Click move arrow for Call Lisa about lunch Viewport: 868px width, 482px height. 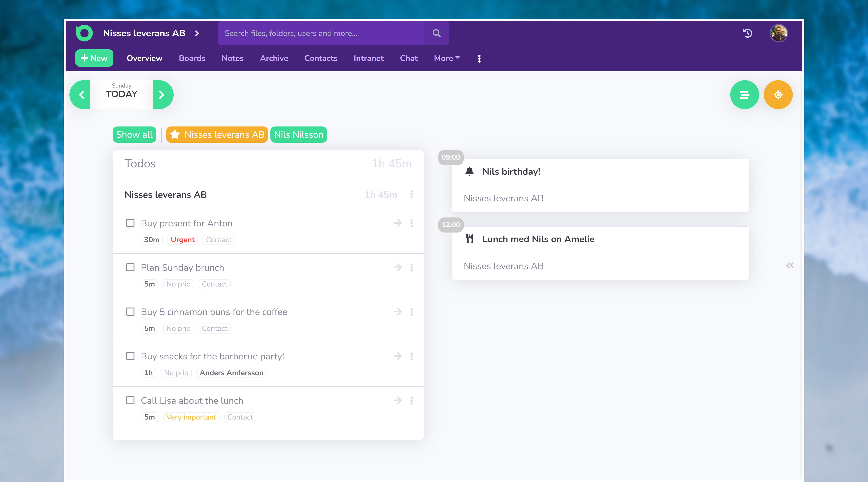pos(398,400)
